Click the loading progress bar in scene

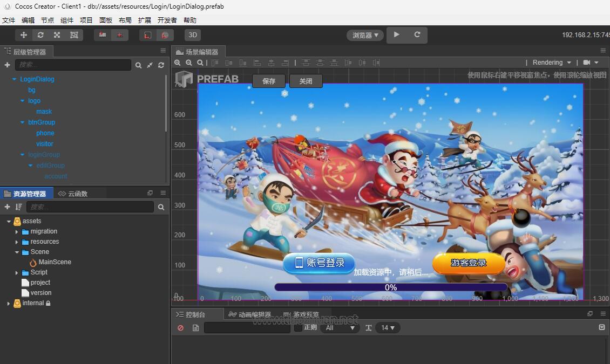pyautogui.click(x=391, y=287)
